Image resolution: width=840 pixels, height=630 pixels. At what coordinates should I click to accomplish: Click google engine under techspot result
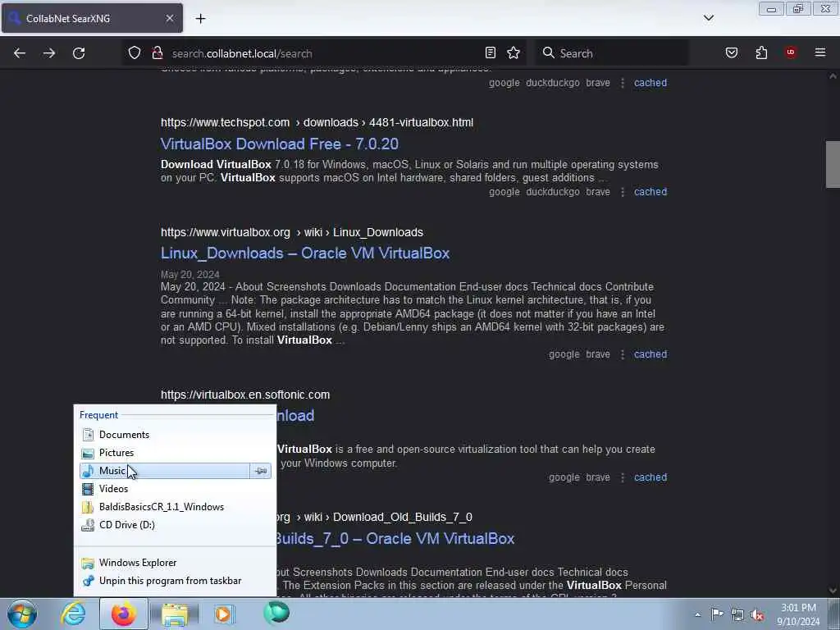(504, 192)
